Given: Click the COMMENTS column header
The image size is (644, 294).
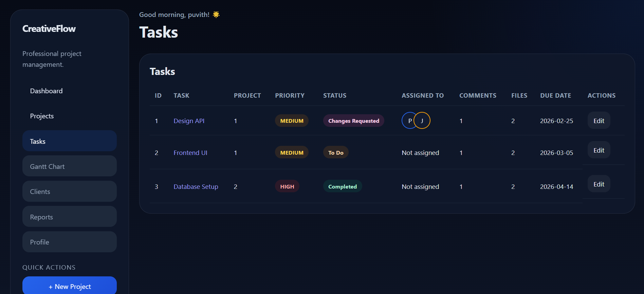Looking at the screenshot, I should click(478, 96).
